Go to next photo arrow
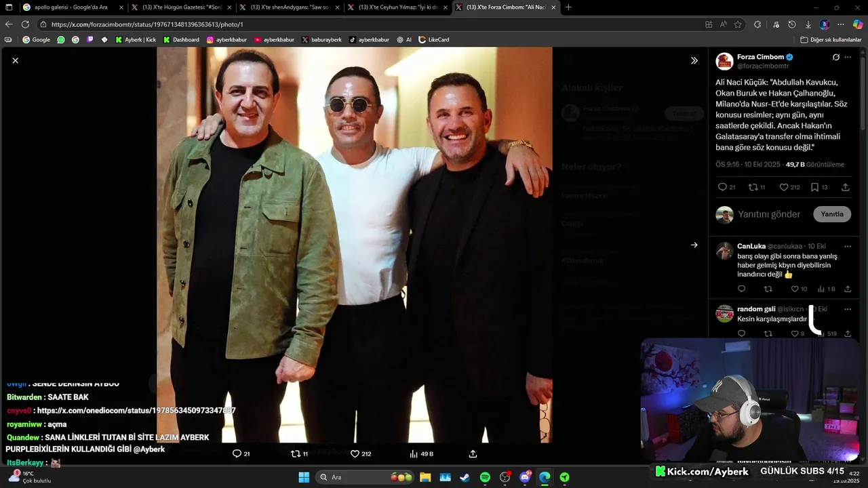This screenshot has height=488, width=868. coord(694,245)
